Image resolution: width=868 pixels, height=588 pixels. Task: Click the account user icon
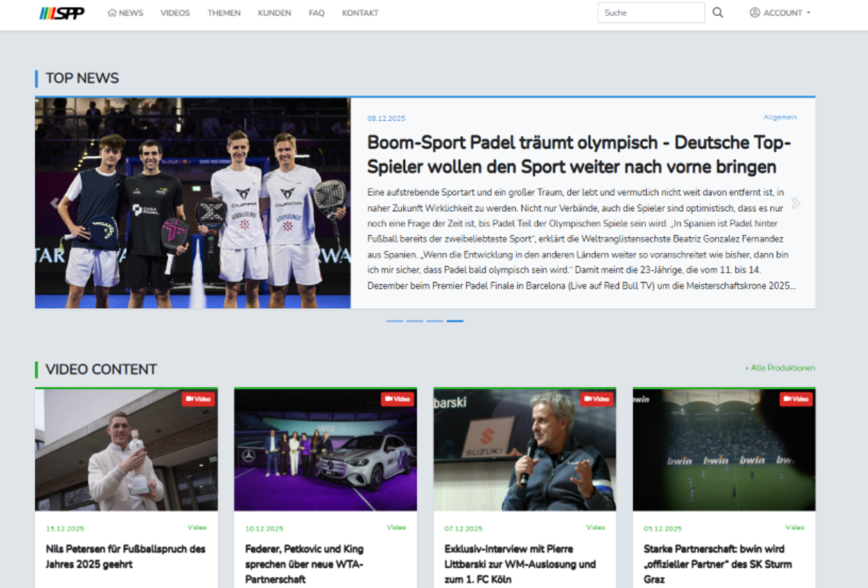click(x=754, y=12)
